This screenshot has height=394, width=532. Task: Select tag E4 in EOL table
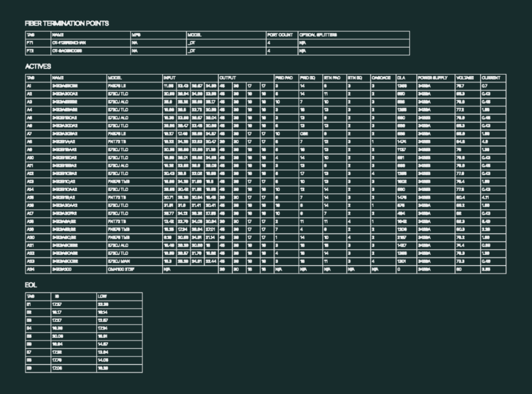(29, 328)
